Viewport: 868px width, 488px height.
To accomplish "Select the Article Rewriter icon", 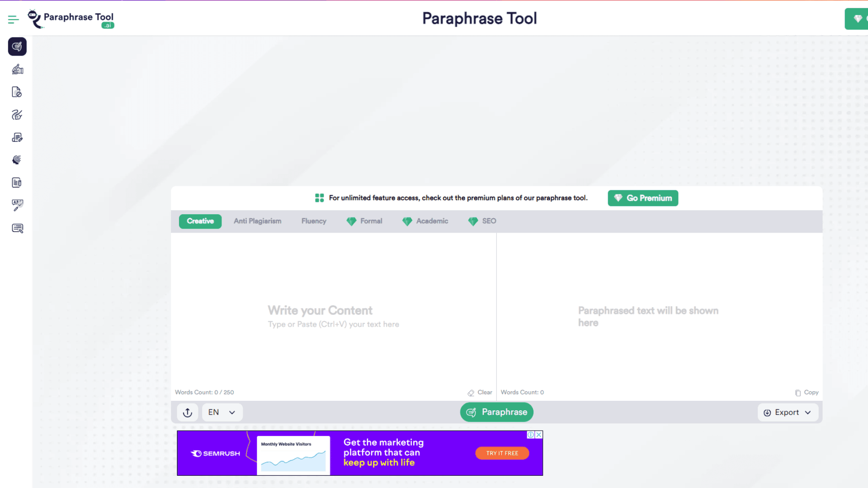I will (x=17, y=137).
